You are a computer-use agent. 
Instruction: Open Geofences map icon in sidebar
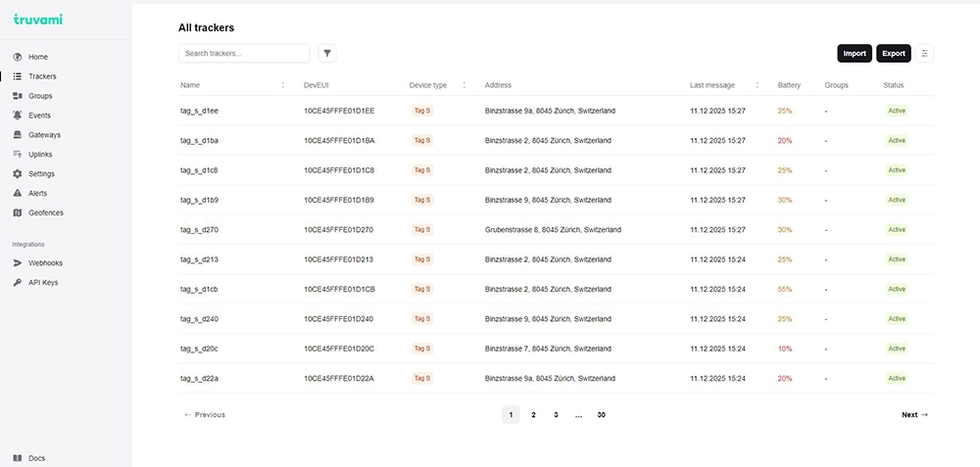[18, 212]
